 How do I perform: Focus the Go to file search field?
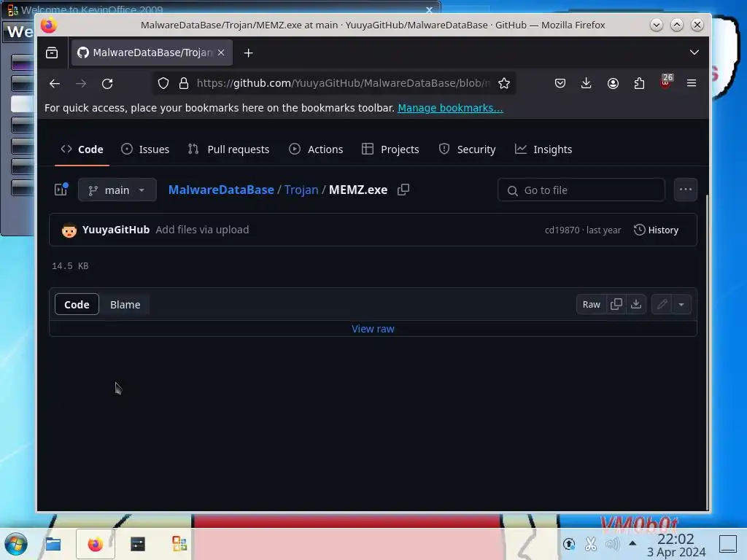tap(581, 190)
